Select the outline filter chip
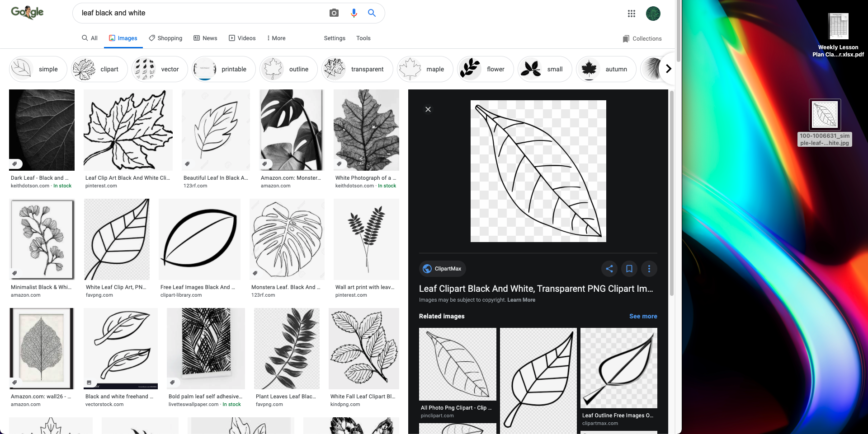The width and height of the screenshot is (868, 434). [x=288, y=69]
